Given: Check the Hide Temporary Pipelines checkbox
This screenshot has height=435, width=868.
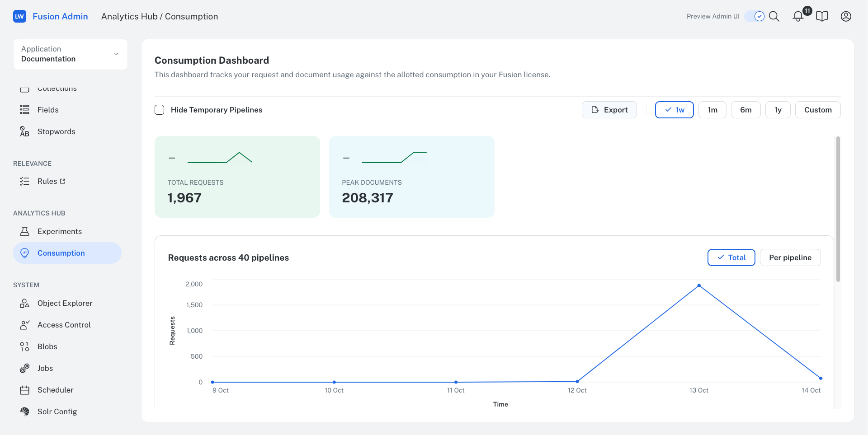Looking at the screenshot, I should (159, 110).
